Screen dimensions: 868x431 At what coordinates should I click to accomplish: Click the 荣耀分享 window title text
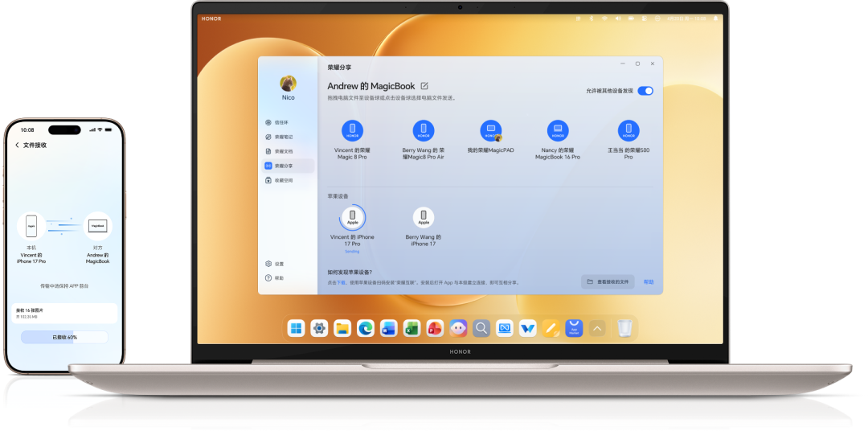[339, 68]
